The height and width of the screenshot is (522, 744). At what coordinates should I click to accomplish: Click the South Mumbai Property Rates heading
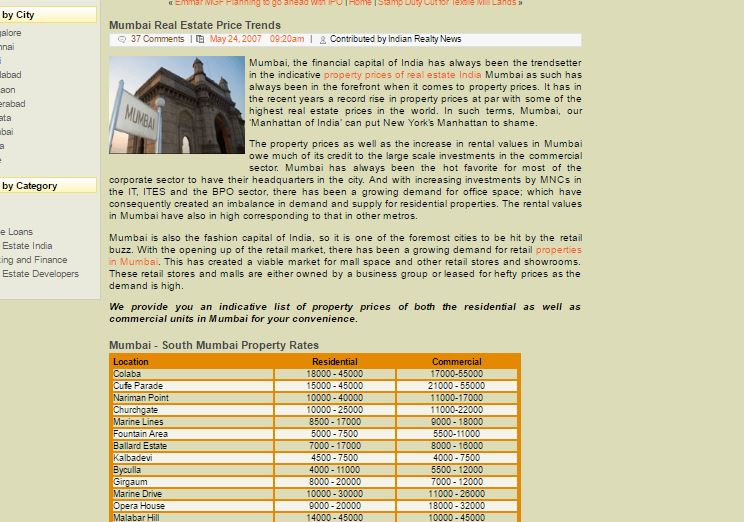[x=214, y=345]
